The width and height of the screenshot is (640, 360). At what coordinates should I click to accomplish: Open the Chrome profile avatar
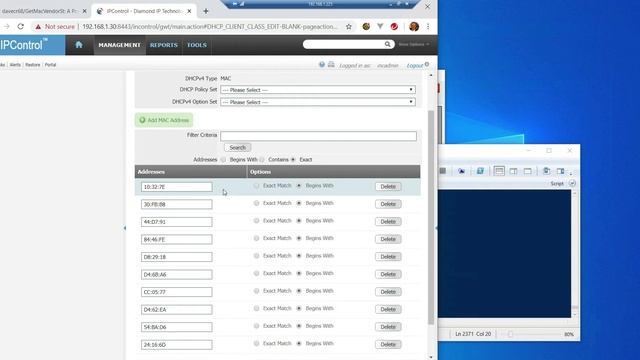pos(414,27)
